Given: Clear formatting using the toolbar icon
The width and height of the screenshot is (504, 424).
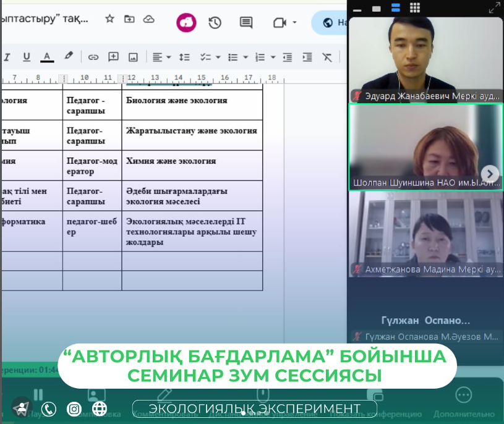Looking at the screenshot, I should 326,56.
